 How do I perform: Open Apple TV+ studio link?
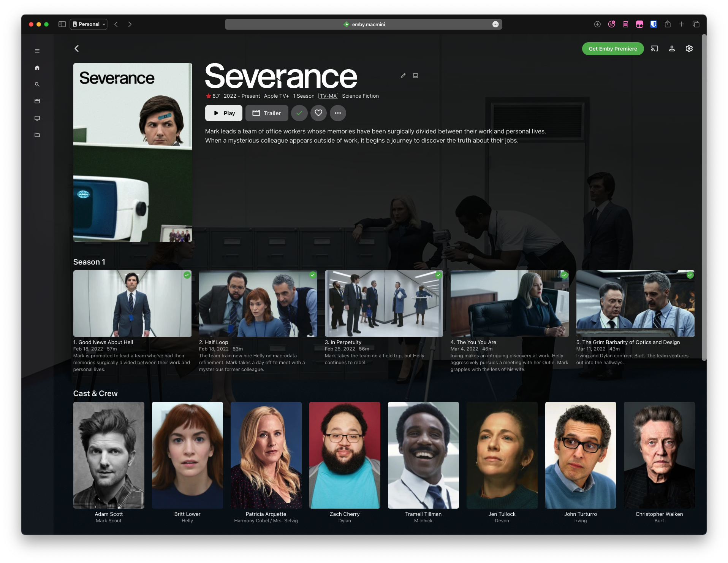pos(276,96)
